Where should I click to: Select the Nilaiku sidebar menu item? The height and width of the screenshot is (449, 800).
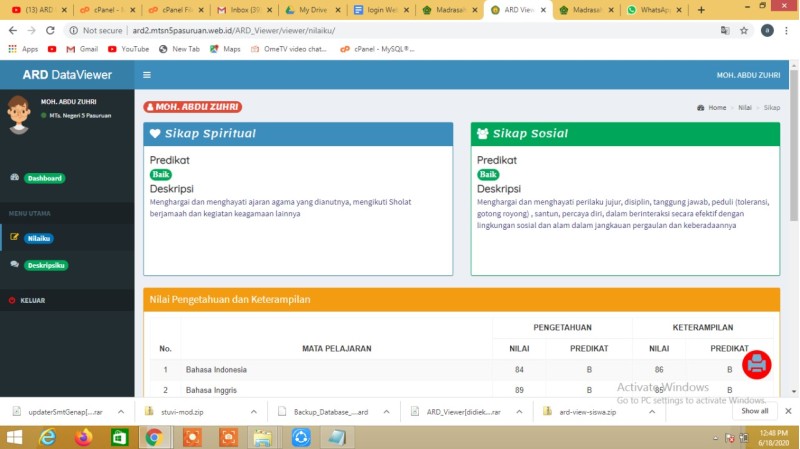tap(38, 238)
